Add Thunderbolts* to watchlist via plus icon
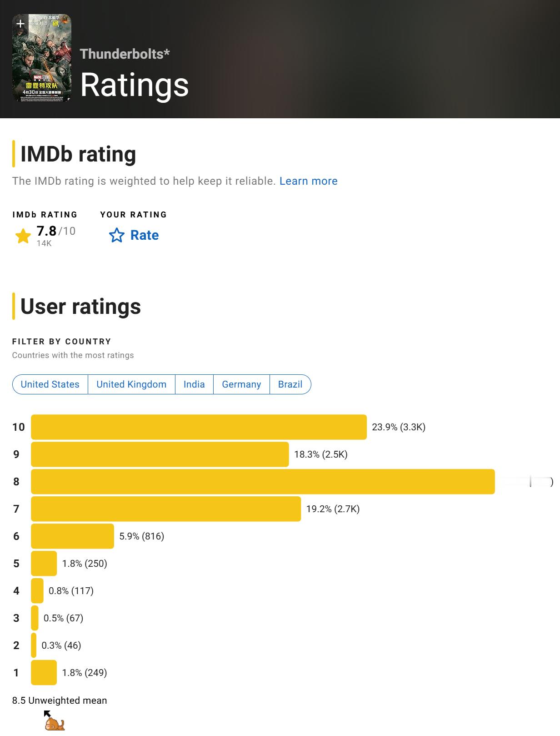Screen dimensions: 560x736 tap(20, 24)
